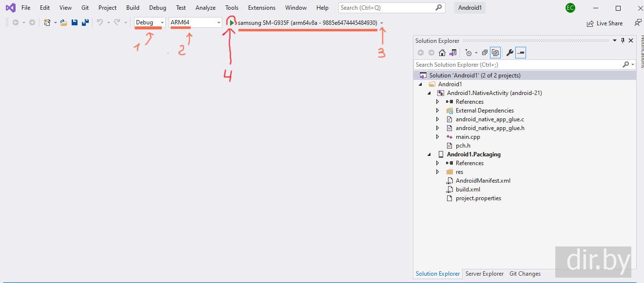Pin the Solution Explorer panel
The image size is (644, 283).
623,41
